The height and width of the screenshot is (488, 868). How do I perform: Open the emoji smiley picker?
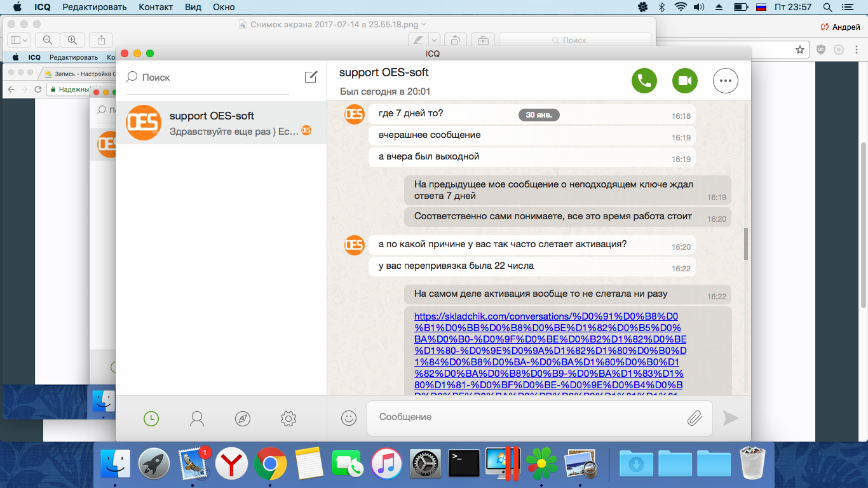tap(348, 417)
